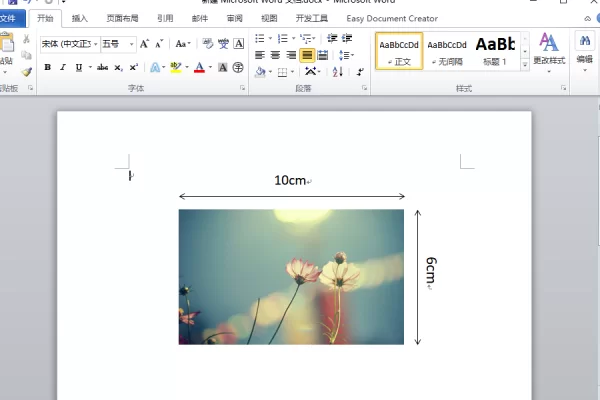Click the Change Styles icon
The width and height of the screenshot is (600, 400).
pos(549,48)
